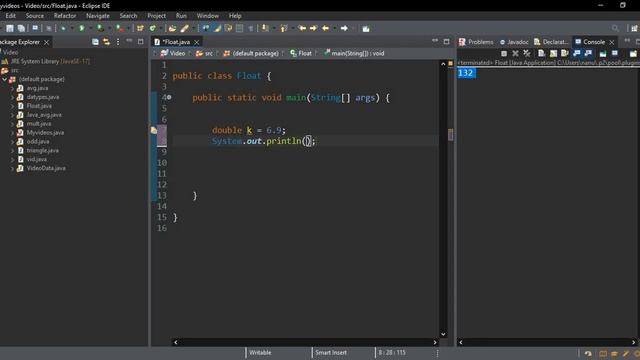Open the Coverage button dropdown arrow
This screenshot has height=360, width=640.
(x=109, y=28)
